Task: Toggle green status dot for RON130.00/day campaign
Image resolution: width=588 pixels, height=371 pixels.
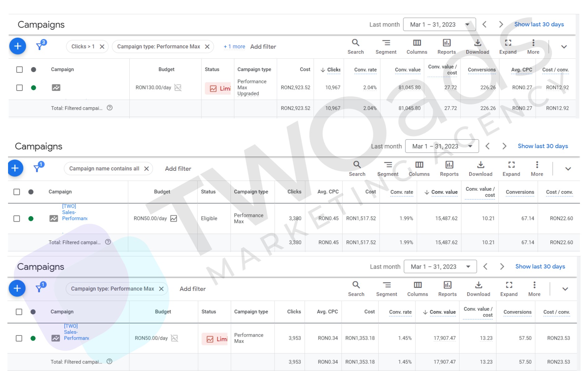Action: point(33,88)
